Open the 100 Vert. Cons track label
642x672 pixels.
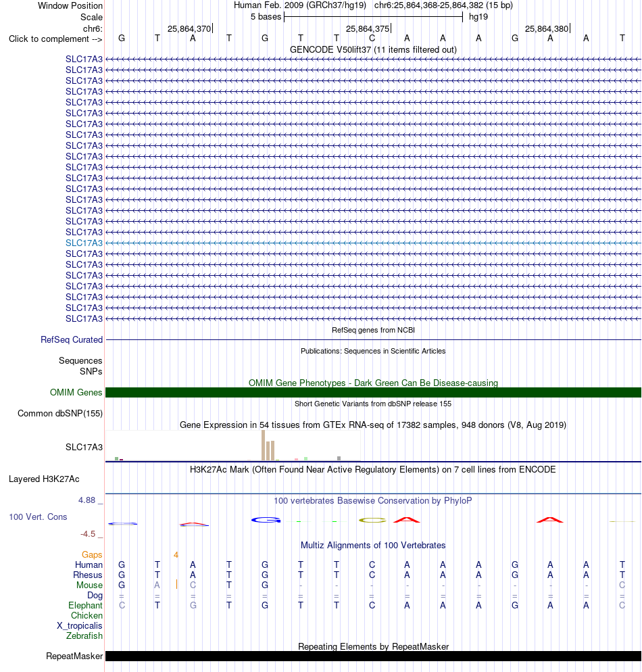38,517
